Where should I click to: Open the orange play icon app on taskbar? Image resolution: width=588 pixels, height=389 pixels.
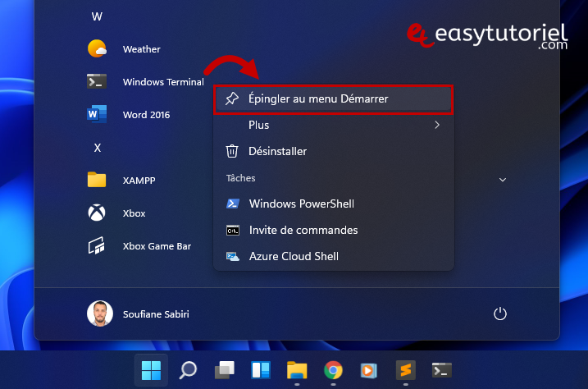tap(369, 370)
